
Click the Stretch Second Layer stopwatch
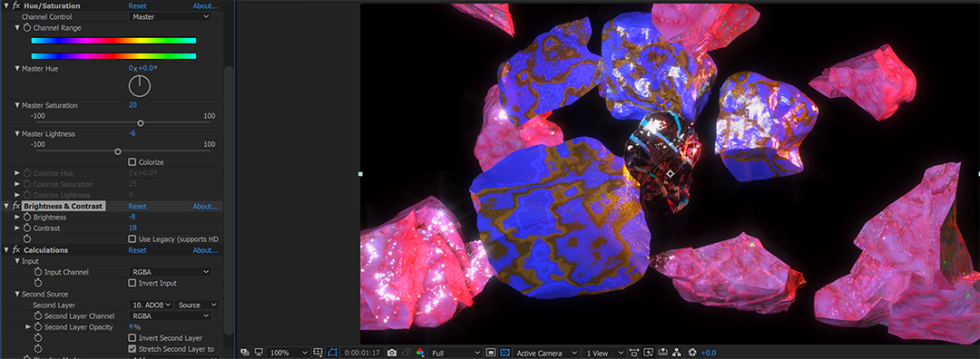pyautogui.click(x=37, y=348)
